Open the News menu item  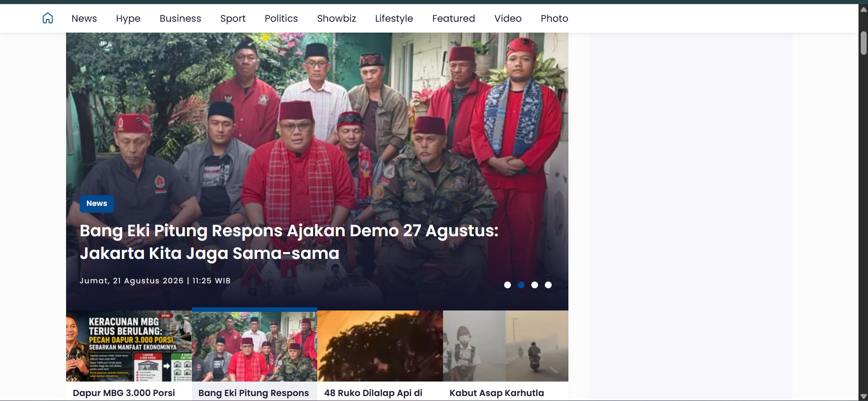[84, 19]
